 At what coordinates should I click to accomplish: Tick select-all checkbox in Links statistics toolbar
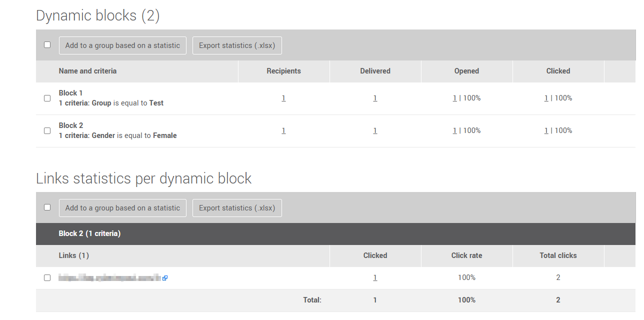(47, 207)
